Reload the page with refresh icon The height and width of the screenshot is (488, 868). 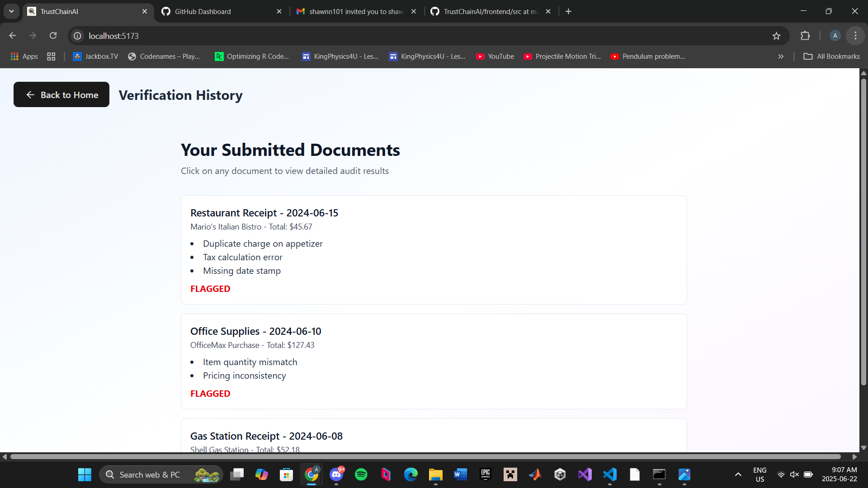coord(53,36)
